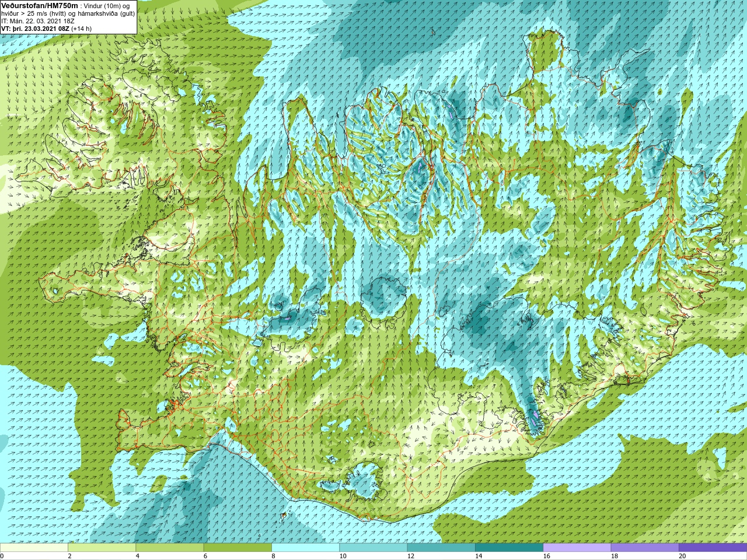
Task: Click the 18–20 m/s purple legend swatch
Action: point(645,548)
